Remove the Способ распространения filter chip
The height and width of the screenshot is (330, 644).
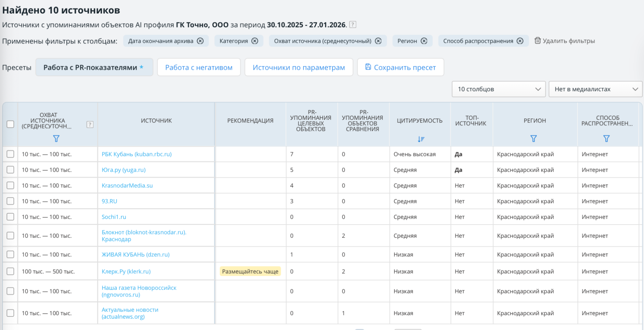520,41
